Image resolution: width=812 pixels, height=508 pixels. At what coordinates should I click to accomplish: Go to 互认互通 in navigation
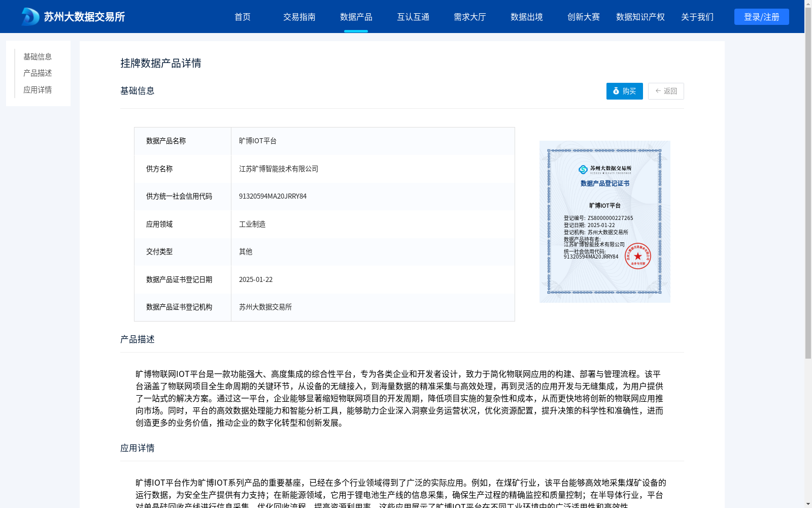413,17
